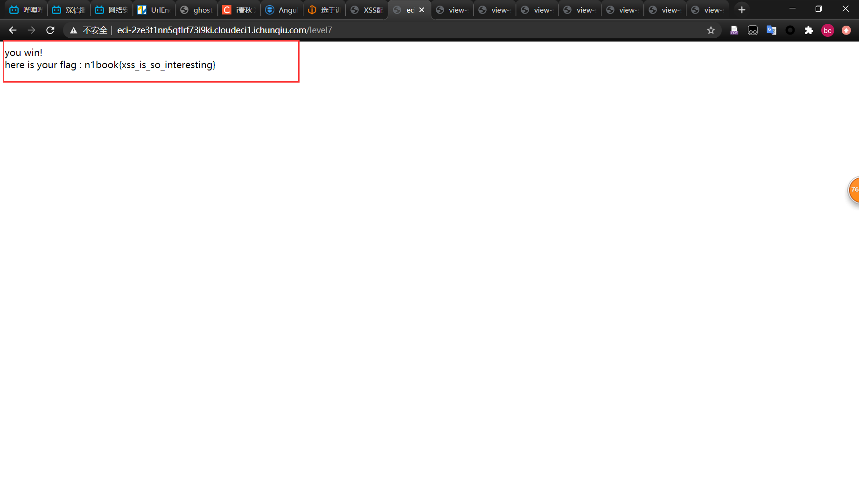Screen dimensions: 859x504
Task: Switch to the 网络安 tab
Action: click(112, 10)
